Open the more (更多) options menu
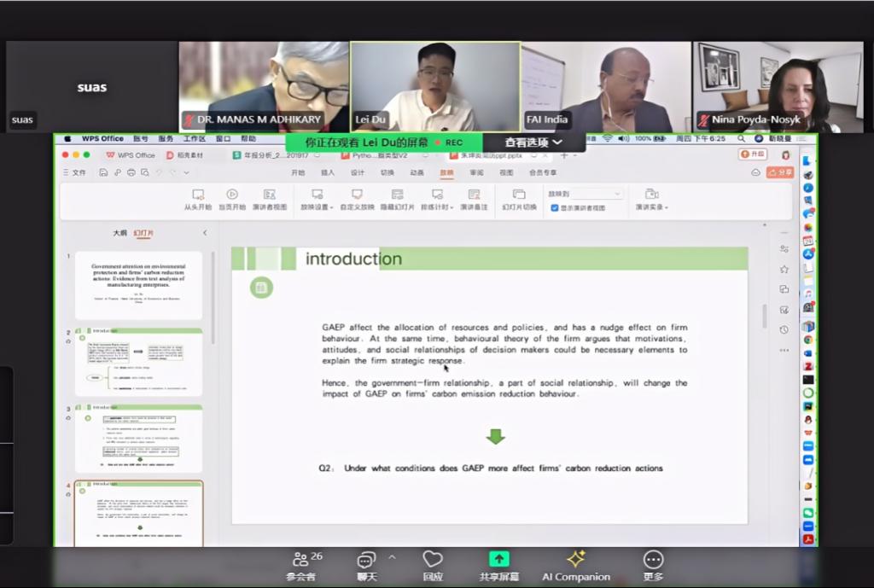 [653, 564]
